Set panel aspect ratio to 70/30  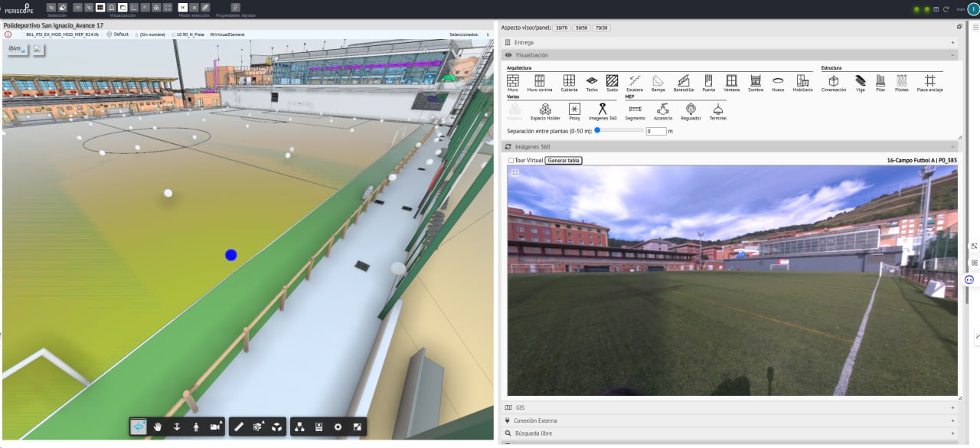click(x=602, y=28)
